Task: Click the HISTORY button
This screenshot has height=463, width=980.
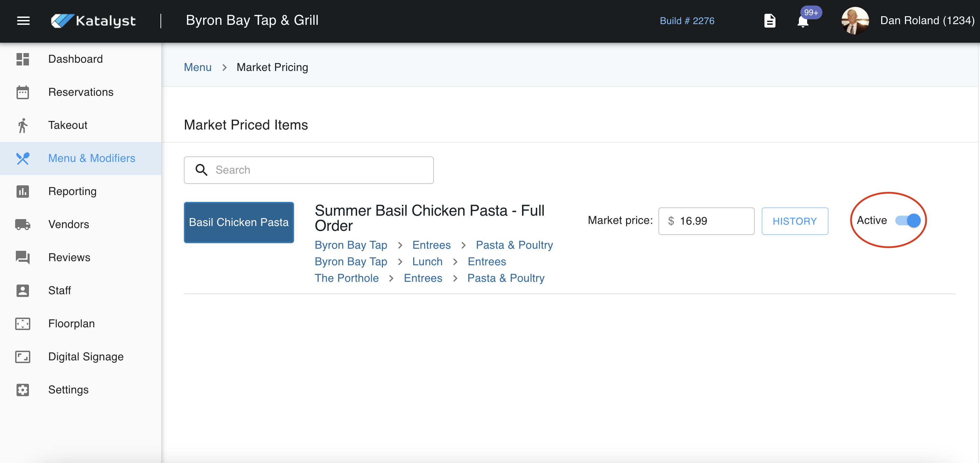Action: pos(794,221)
